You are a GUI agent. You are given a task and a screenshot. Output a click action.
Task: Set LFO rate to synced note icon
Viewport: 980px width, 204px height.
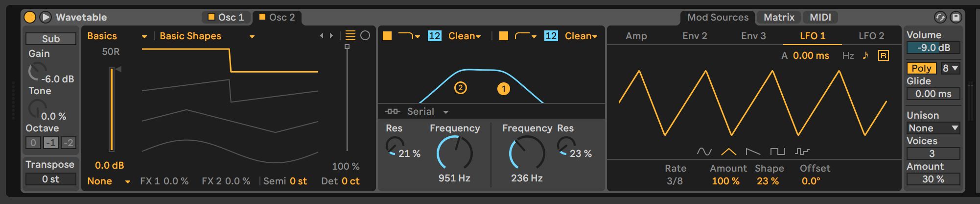865,55
